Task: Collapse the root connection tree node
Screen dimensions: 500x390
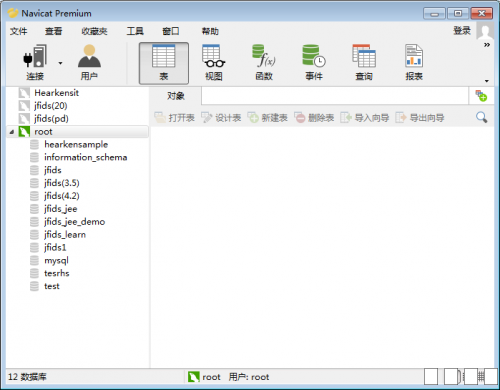Action: pos(12,132)
